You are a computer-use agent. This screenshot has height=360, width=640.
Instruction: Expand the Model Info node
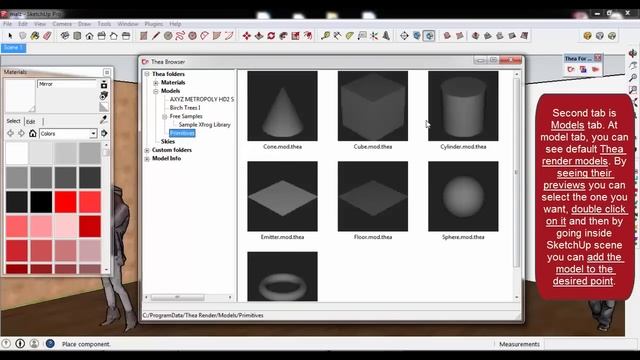click(x=147, y=159)
